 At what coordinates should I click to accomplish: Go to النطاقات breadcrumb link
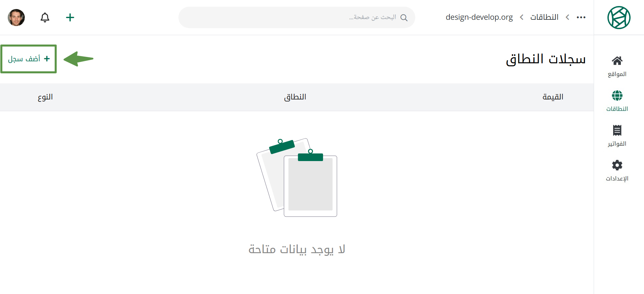coord(544,17)
